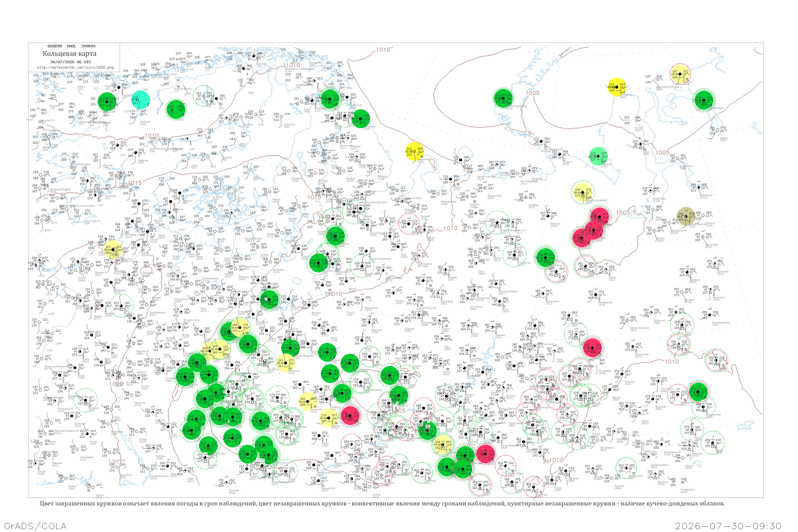Click the station label "Takle"
This screenshot has height=532, width=798.
46,86
